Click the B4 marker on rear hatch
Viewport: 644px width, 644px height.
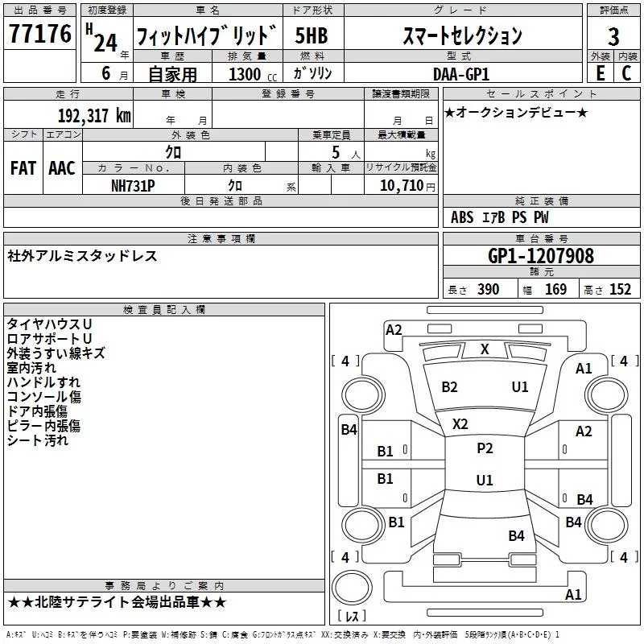(x=516, y=535)
